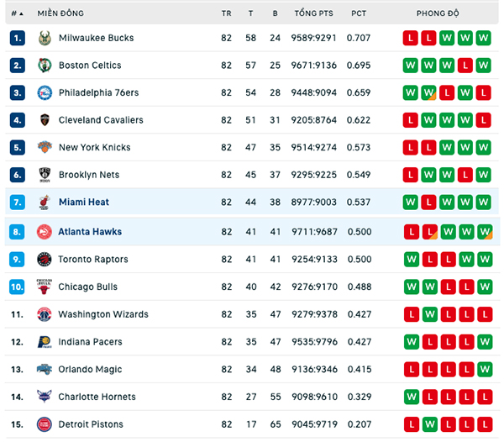This screenshot has height=442, width=504.
Task: Open the Charlotte Hornets logo
Action: point(45,397)
